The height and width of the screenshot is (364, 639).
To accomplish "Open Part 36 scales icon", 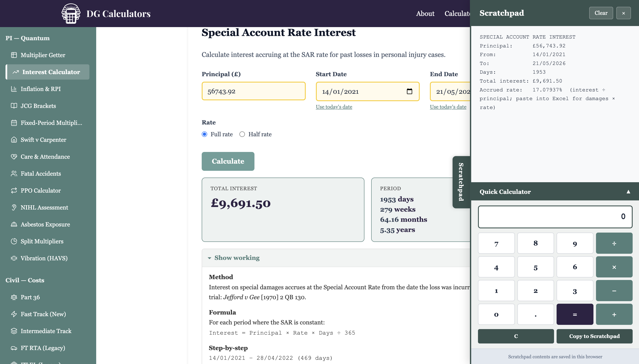I will [x=14, y=297].
